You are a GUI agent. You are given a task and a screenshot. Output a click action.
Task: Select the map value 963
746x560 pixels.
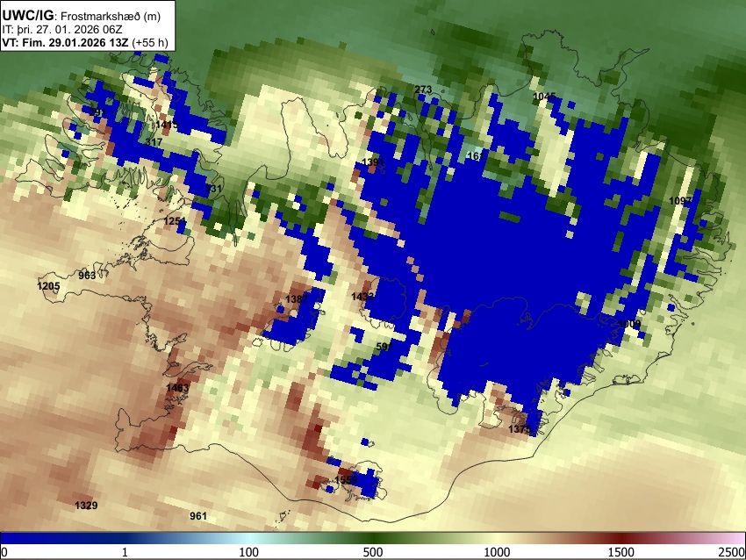pos(87,275)
